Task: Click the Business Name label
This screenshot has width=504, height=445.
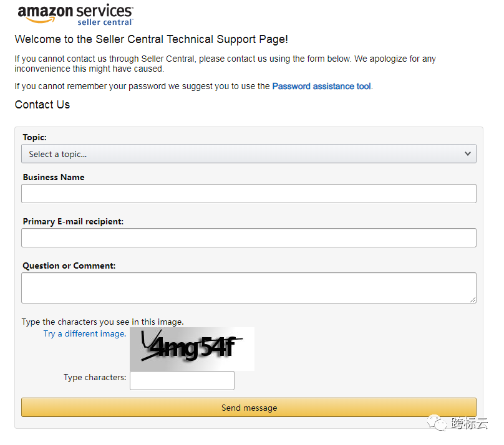Action: coord(54,177)
